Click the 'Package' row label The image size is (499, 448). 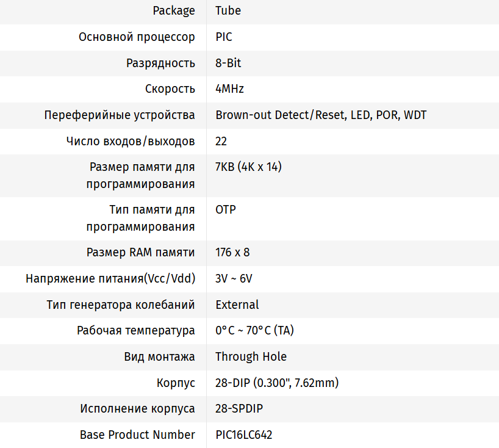pyautogui.click(x=174, y=11)
